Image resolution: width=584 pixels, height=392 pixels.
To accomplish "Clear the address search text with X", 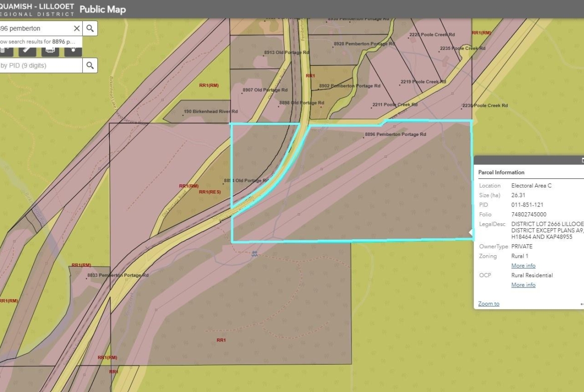I will pos(76,28).
